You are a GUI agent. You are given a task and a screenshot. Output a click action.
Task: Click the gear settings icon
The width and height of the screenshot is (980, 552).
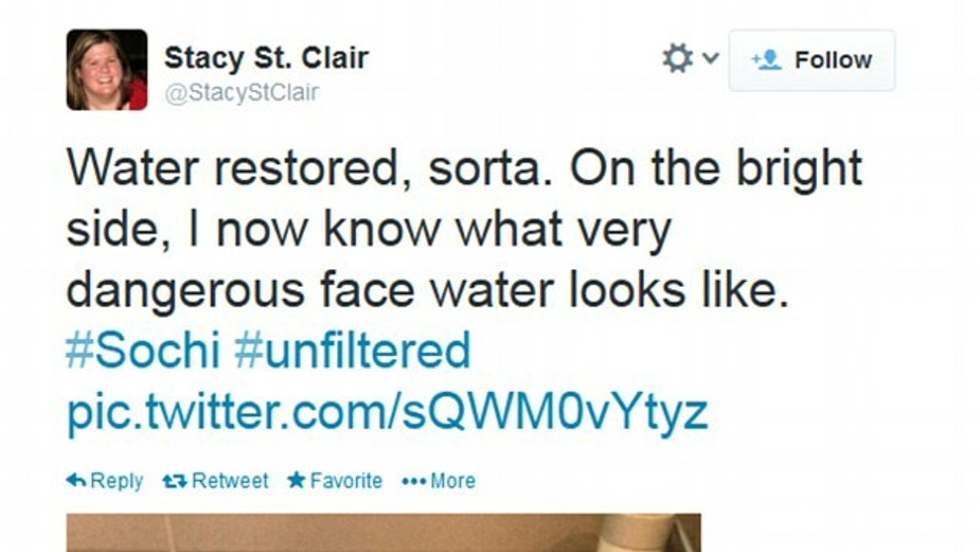677,59
